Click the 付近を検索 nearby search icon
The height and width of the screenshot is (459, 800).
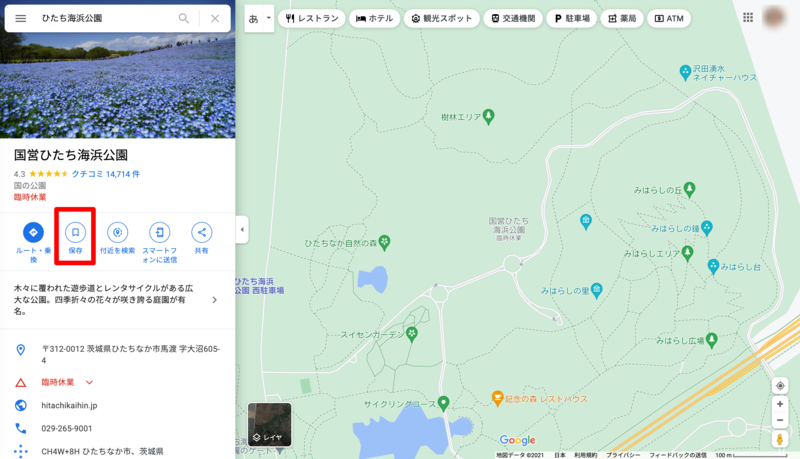(117, 233)
